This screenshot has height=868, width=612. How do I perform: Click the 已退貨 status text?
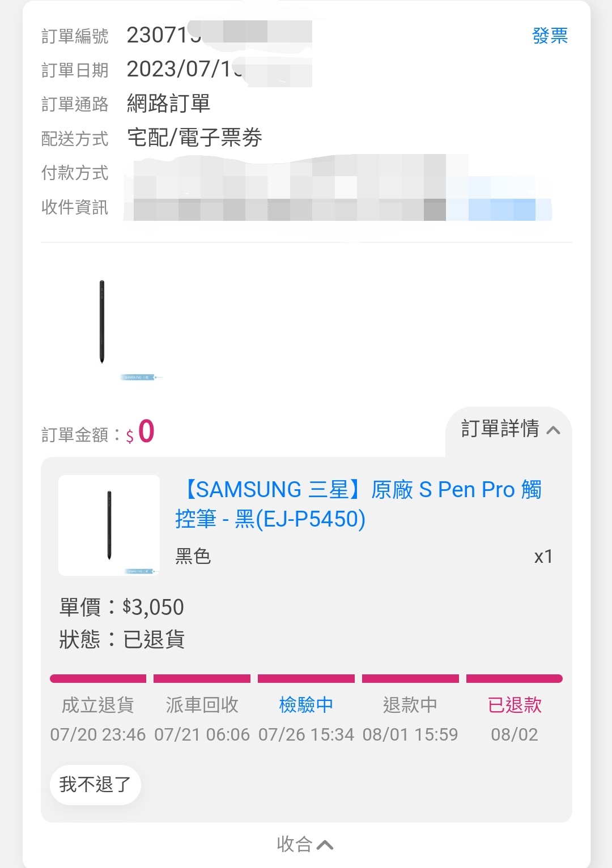tap(154, 640)
